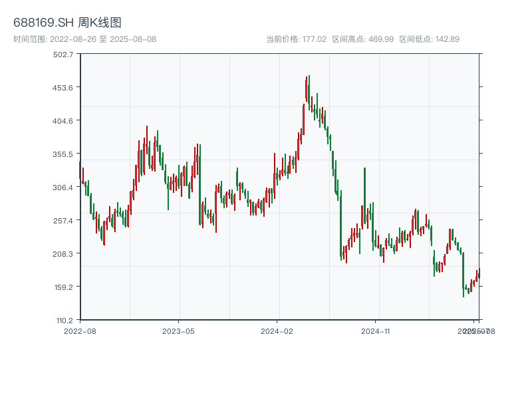Click the latest candlestick at the right edge
The image size is (532, 399).
point(479,273)
